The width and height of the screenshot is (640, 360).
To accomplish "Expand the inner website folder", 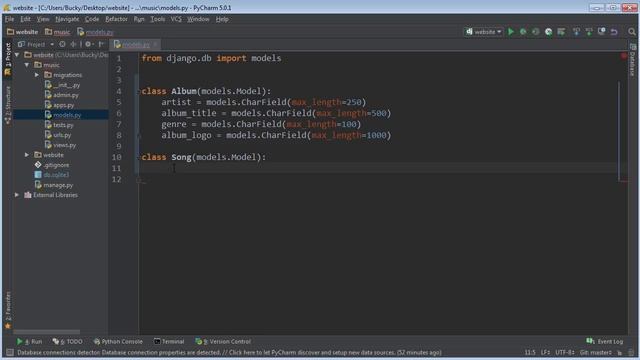I will click(x=27, y=155).
